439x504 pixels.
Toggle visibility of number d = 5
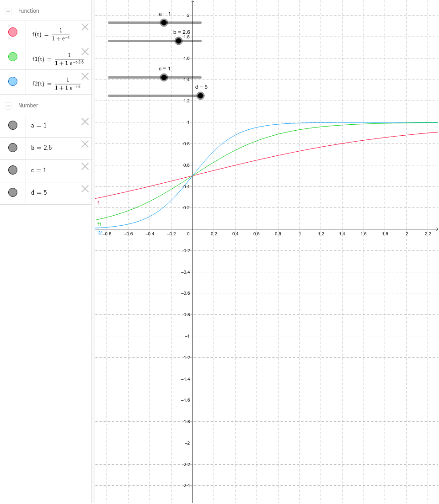pos(13,192)
